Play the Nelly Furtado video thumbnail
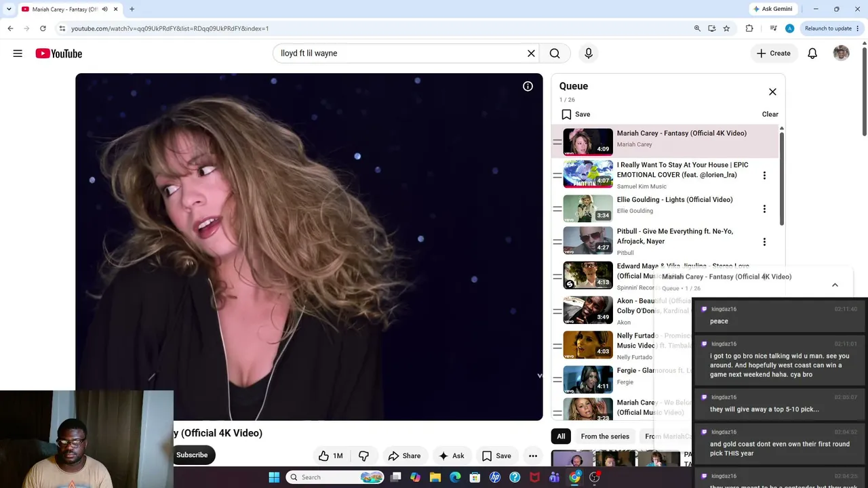Screen dimensions: 868x488 [588, 344]
